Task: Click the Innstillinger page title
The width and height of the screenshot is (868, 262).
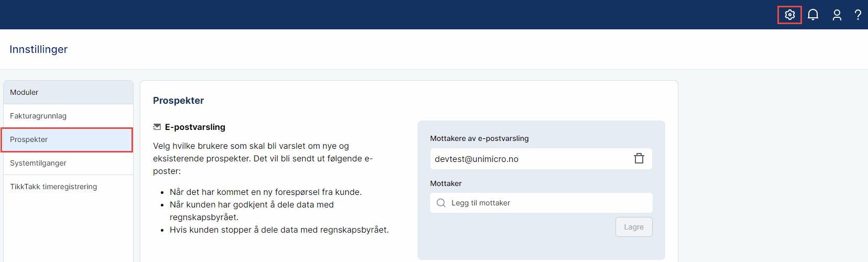Action: coord(39,49)
